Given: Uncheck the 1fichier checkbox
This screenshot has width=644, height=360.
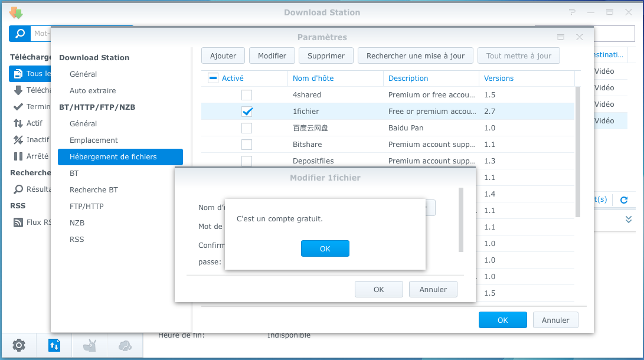Looking at the screenshot, I should click(x=246, y=111).
